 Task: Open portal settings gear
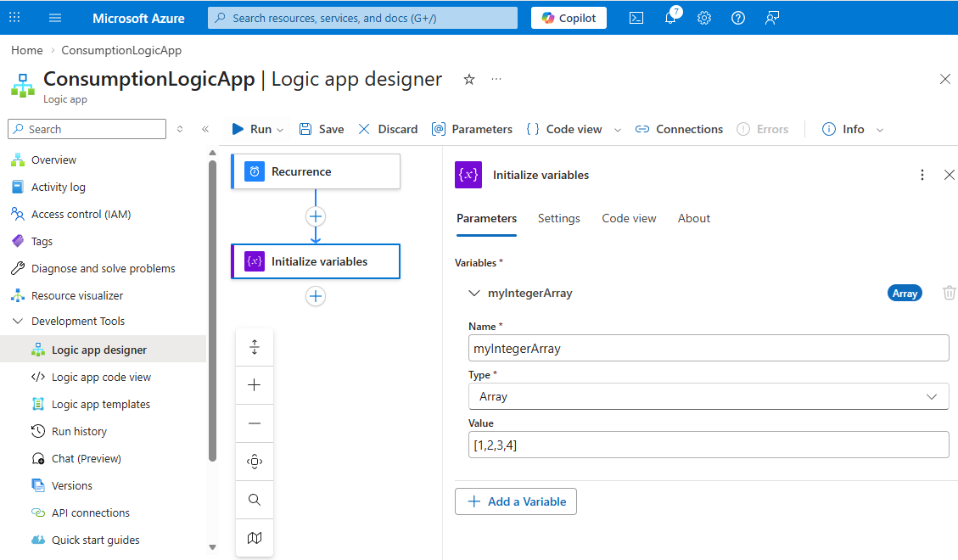coord(703,18)
